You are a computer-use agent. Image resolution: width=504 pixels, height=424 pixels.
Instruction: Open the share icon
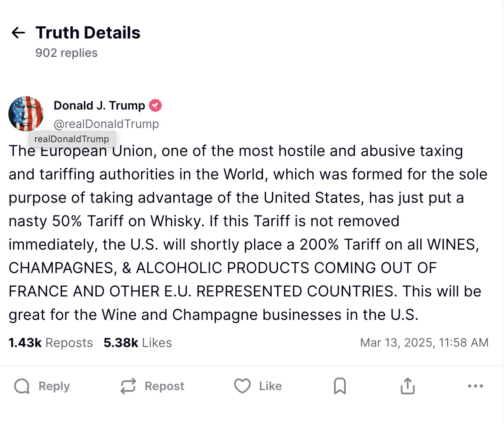[x=407, y=386]
